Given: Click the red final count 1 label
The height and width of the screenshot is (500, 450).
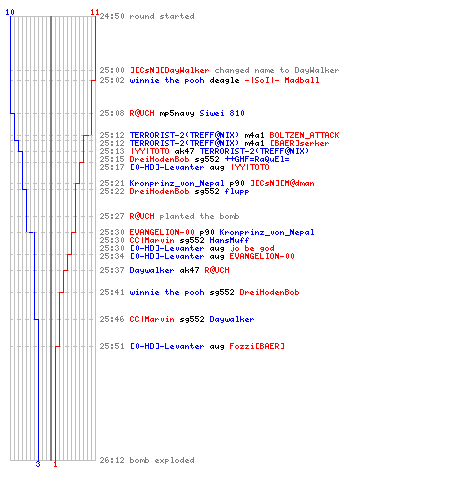Looking at the screenshot, I should coord(55,464).
